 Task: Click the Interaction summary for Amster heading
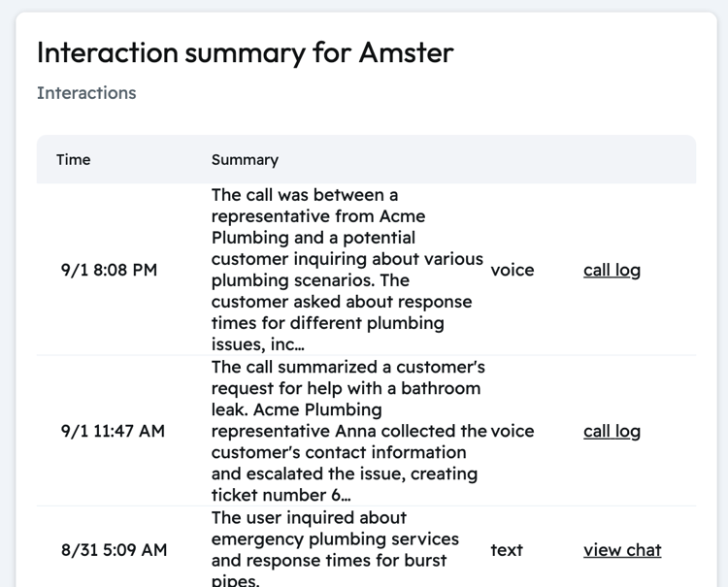(x=246, y=52)
